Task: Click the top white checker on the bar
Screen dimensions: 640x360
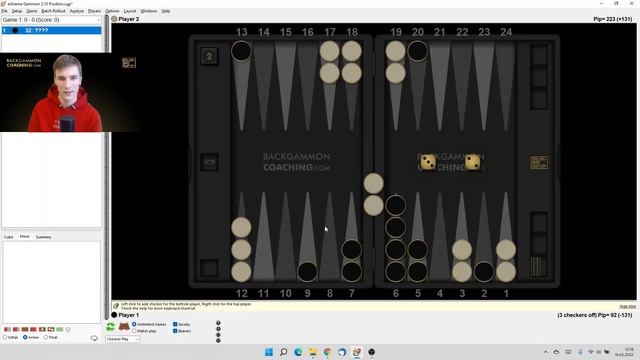Action: [373, 183]
